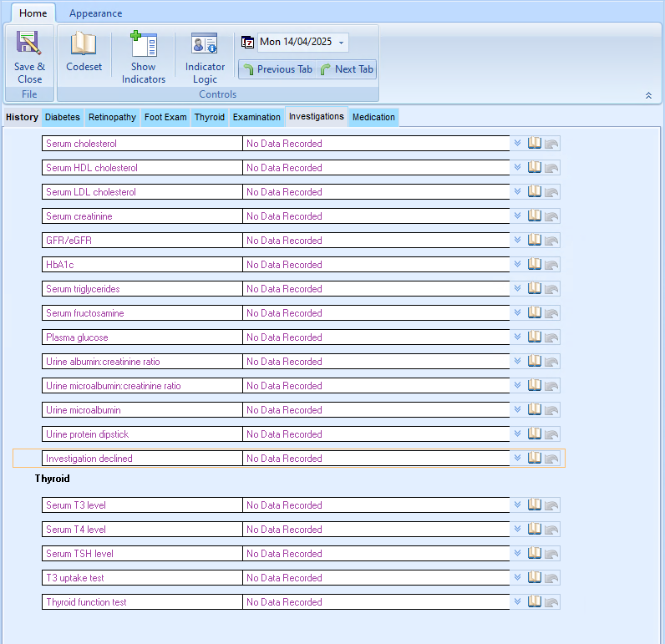Screen dimensions: 665x644
Task: Expand the Serum cholesterol row chevron
Action: [x=517, y=143]
